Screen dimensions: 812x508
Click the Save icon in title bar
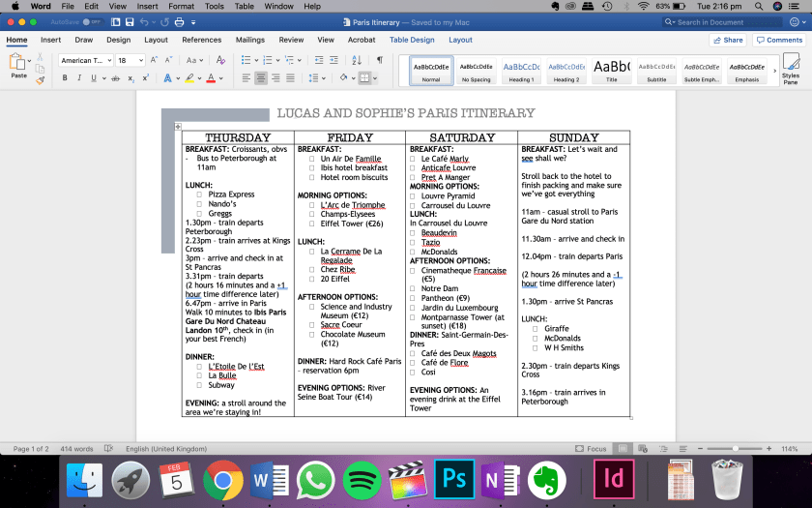point(130,21)
